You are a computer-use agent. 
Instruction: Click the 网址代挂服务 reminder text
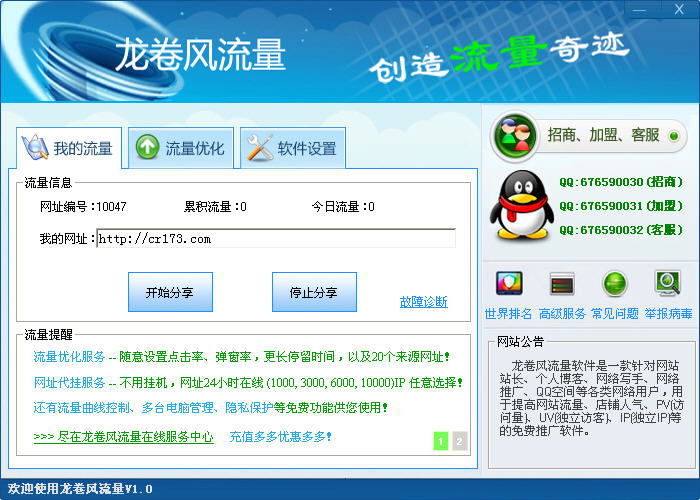click(69, 383)
